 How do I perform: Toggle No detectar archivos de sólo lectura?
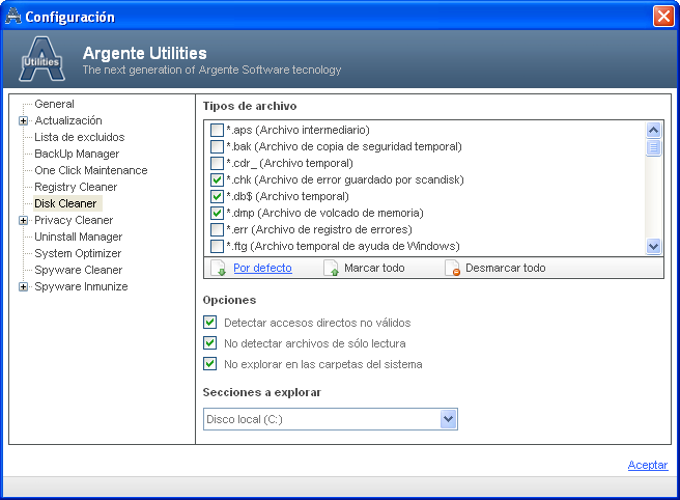tap(210, 343)
